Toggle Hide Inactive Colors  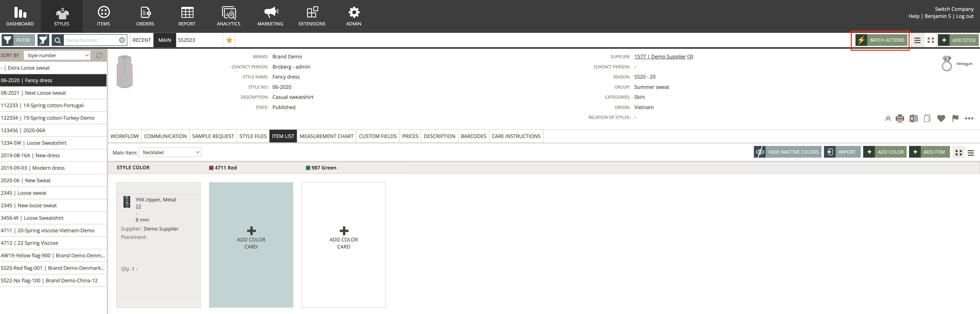click(787, 152)
